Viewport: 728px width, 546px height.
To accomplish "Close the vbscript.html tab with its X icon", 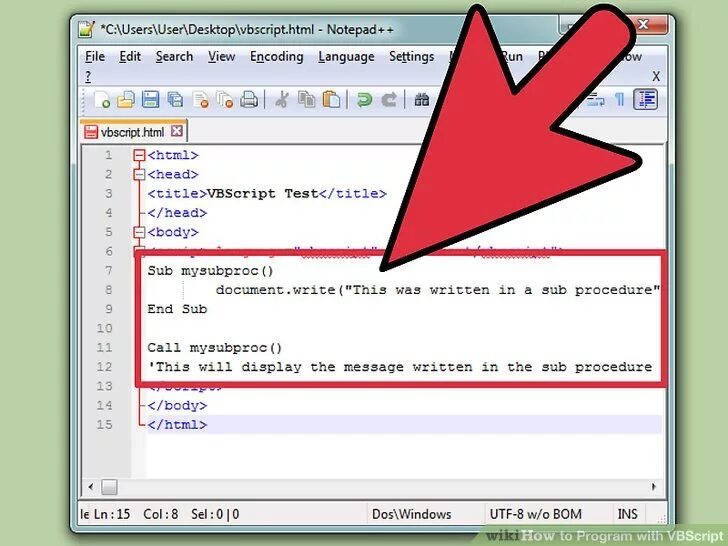I will (176, 131).
